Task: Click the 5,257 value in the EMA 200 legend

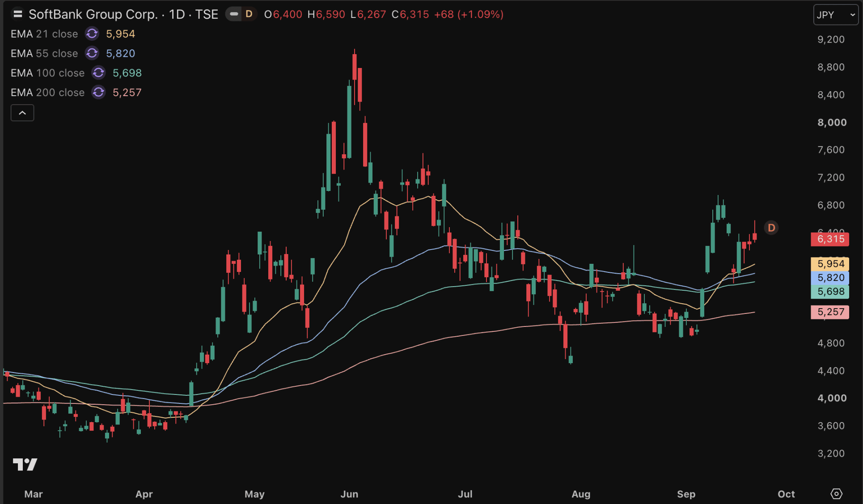Action: [x=127, y=93]
